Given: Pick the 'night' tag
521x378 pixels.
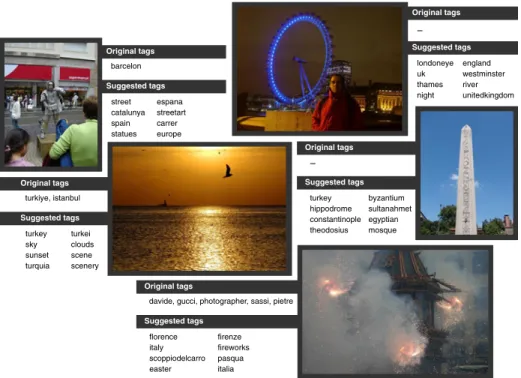Looking at the screenshot, I should tap(426, 95).
